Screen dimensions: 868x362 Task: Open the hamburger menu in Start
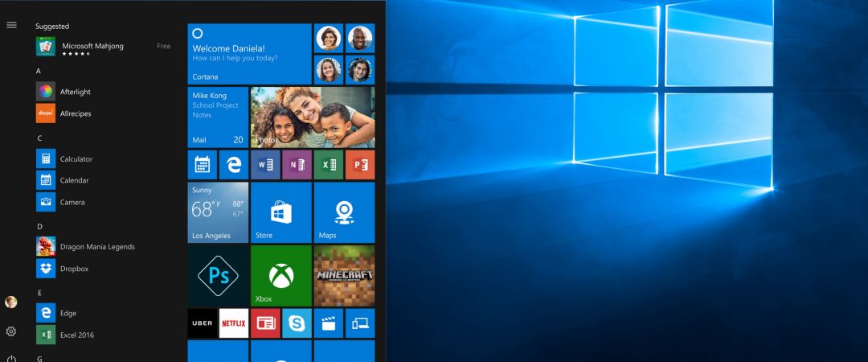coord(11,25)
